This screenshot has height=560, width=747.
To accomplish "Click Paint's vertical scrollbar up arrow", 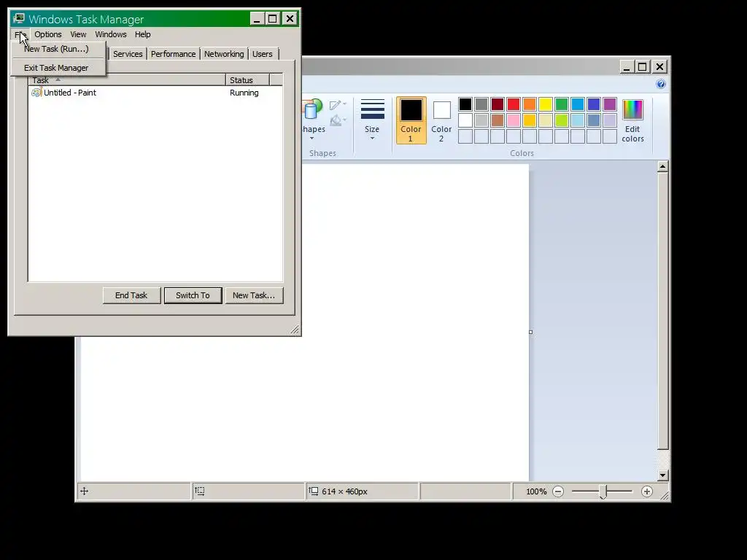I will (662, 166).
